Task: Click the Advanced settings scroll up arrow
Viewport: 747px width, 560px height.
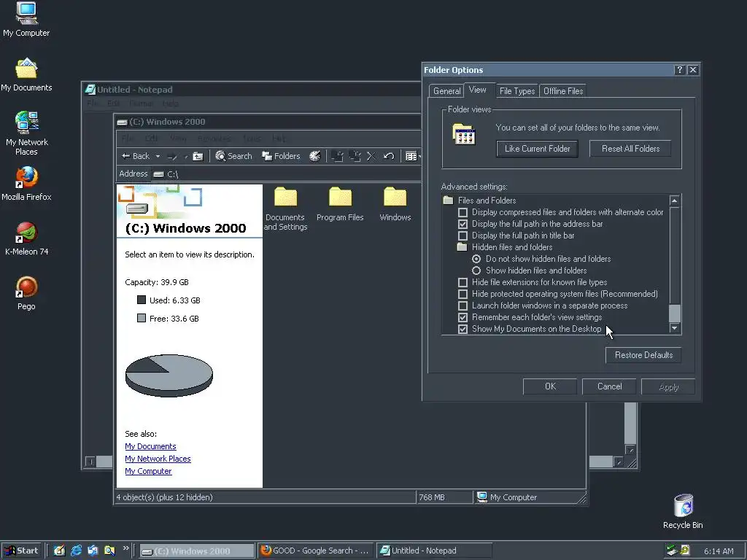Action: (x=674, y=201)
